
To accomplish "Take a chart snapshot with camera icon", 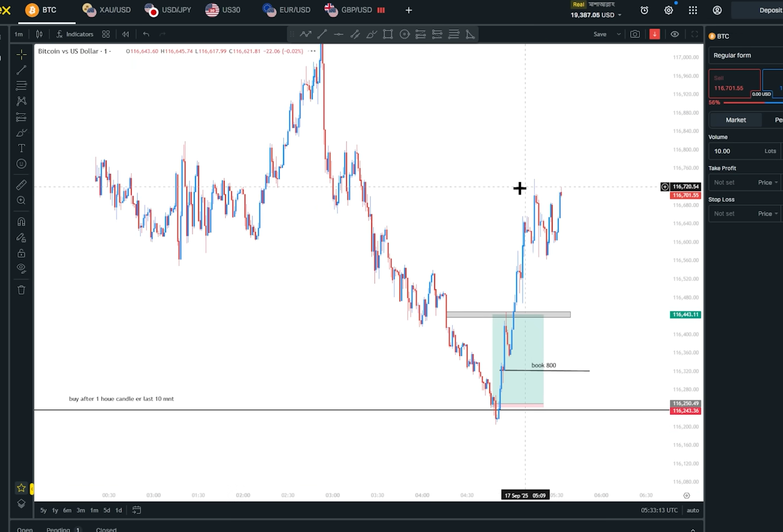I will 635,34.
